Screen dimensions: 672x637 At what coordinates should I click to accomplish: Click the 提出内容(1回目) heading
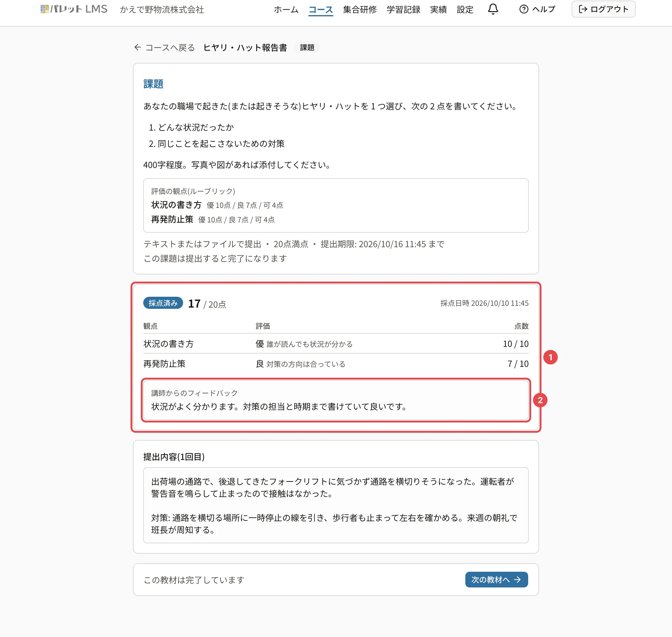(x=174, y=457)
